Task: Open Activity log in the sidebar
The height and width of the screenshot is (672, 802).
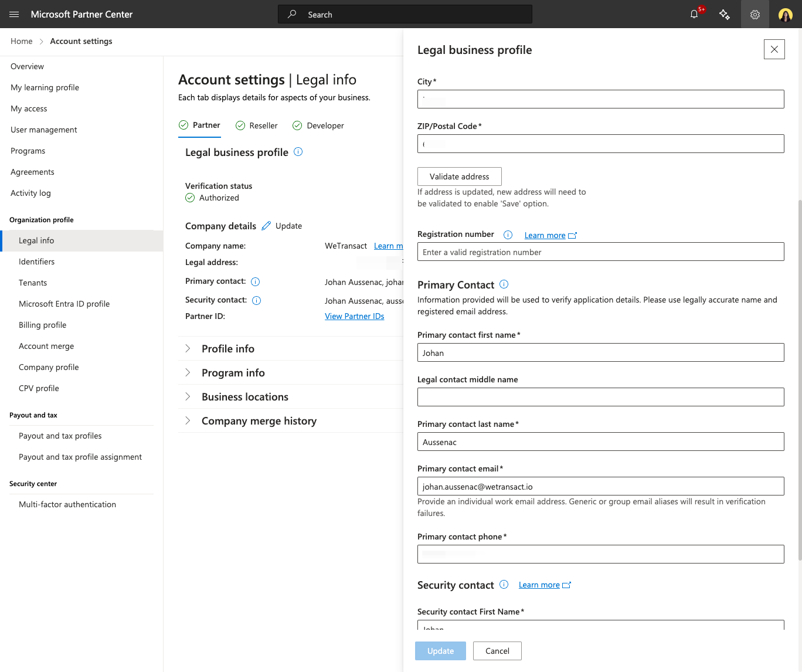Action: click(30, 193)
